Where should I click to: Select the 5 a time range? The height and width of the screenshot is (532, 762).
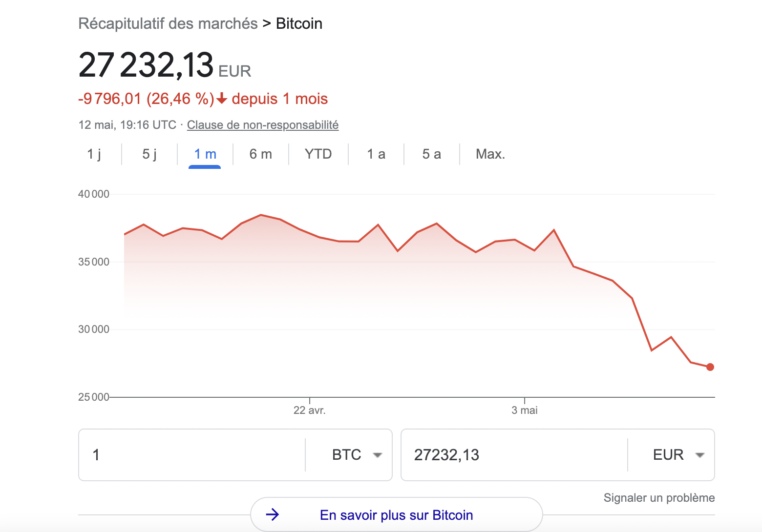[x=431, y=154]
